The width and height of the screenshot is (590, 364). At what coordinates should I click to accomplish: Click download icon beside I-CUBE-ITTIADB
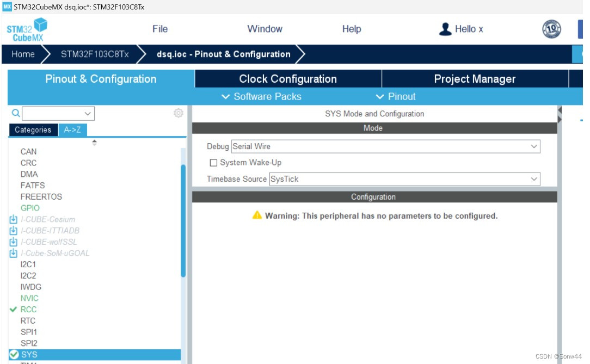pyautogui.click(x=13, y=231)
